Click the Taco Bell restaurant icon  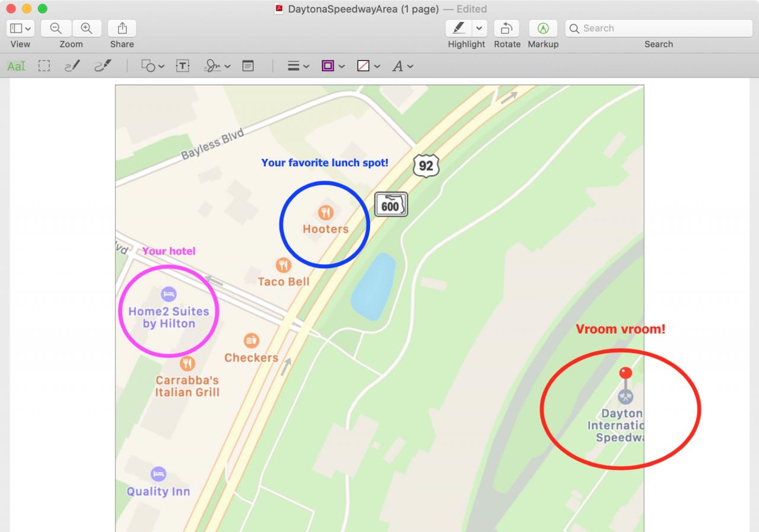[x=283, y=265]
